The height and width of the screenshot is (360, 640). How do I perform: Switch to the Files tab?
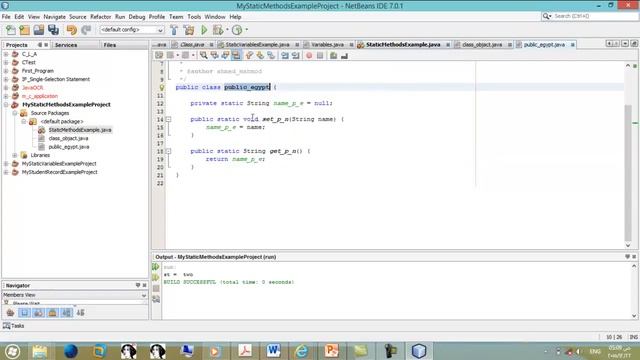[x=110, y=45]
